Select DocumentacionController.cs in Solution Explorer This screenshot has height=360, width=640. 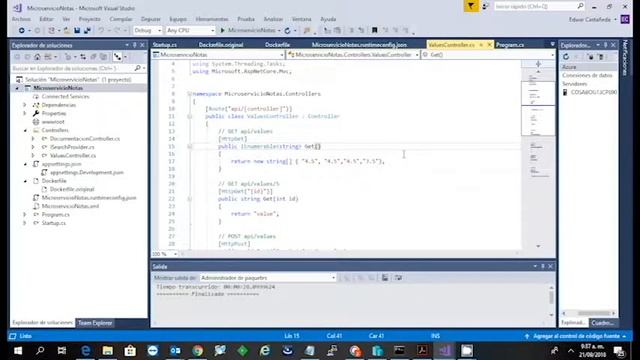coord(85,139)
